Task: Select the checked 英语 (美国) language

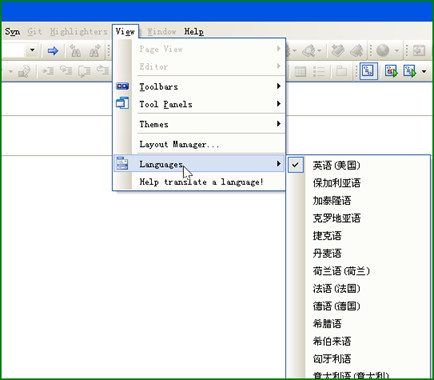Action: [x=358, y=165]
